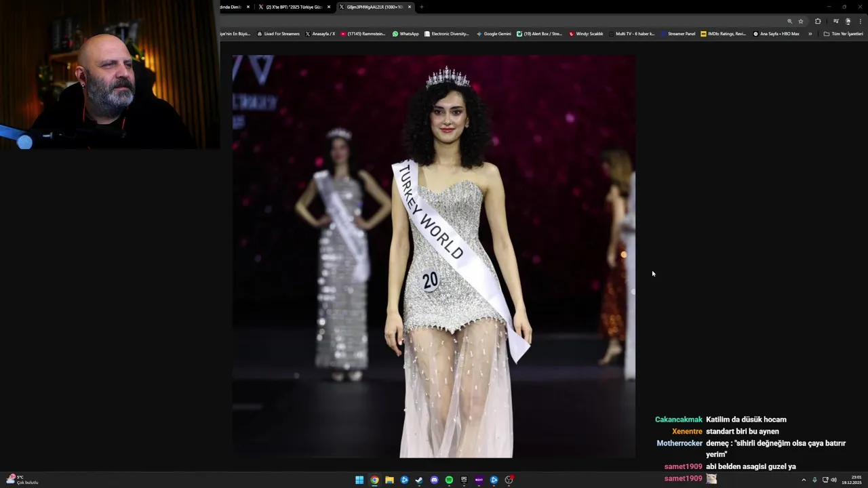Open the Ana Sayfa • HBO Max bookmark
Screen dimensions: 868x488
pyautogui.click(x=776, y=33)
